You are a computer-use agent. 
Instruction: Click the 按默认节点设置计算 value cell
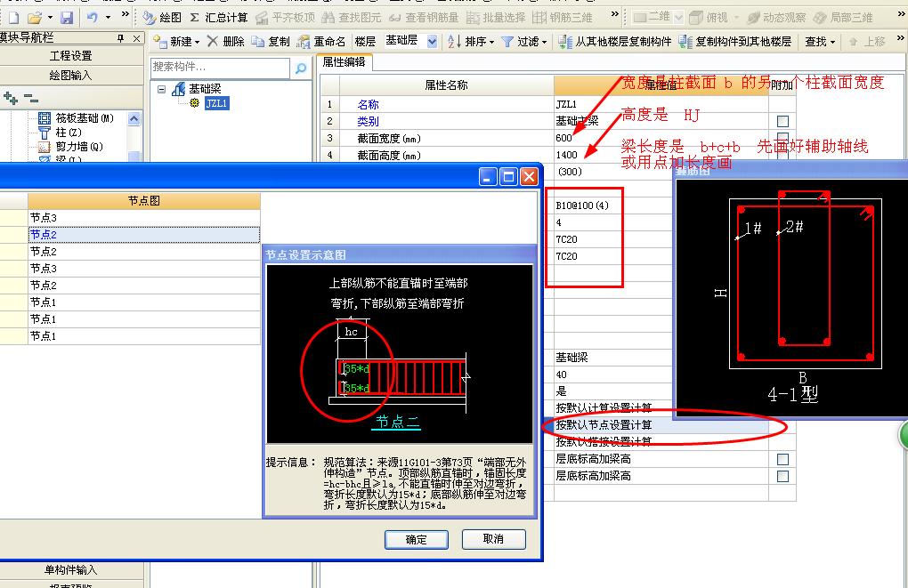click(661, 425)
